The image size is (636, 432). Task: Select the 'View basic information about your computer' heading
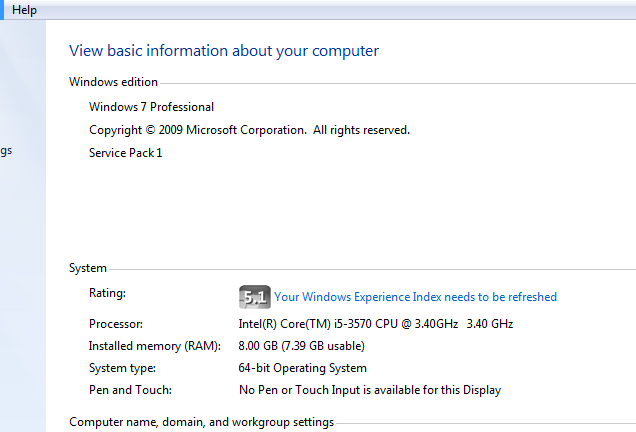224,51
